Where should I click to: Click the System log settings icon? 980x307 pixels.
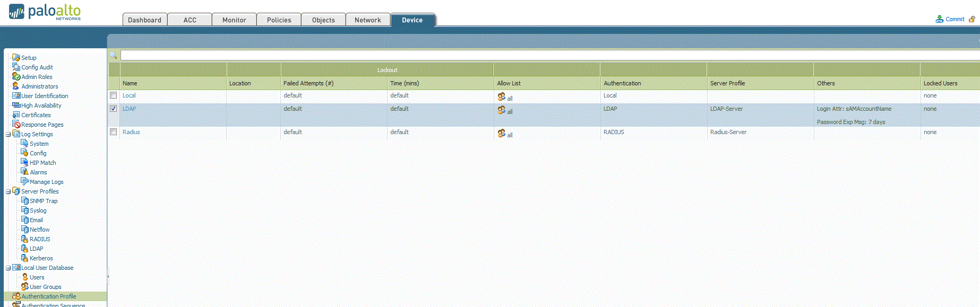pyautogui.click(x=24, y=143)
